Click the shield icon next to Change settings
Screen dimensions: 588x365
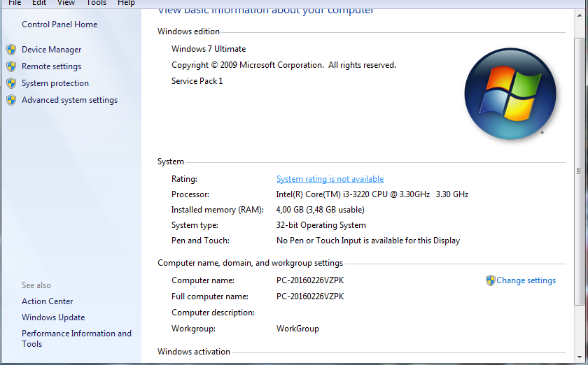490,280
